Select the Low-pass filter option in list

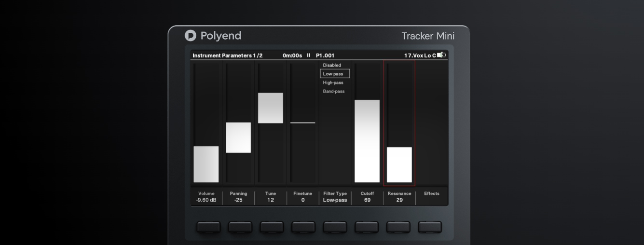(335, 74)
